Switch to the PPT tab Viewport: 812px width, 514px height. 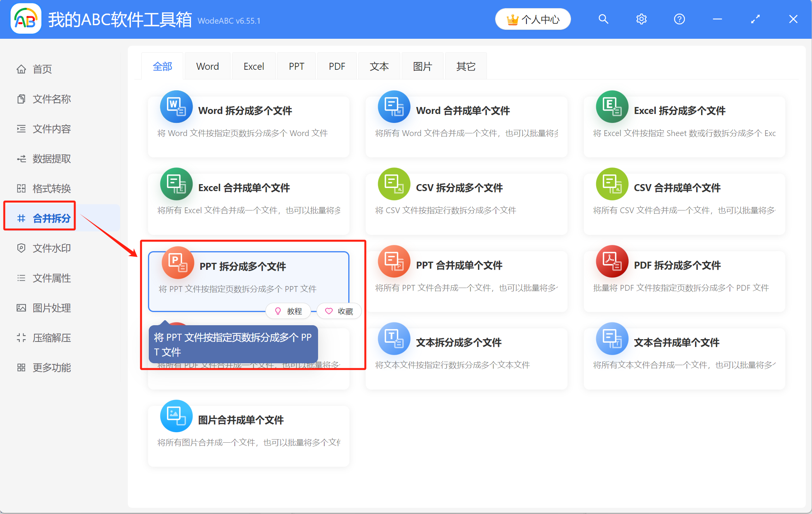point(296,66)
